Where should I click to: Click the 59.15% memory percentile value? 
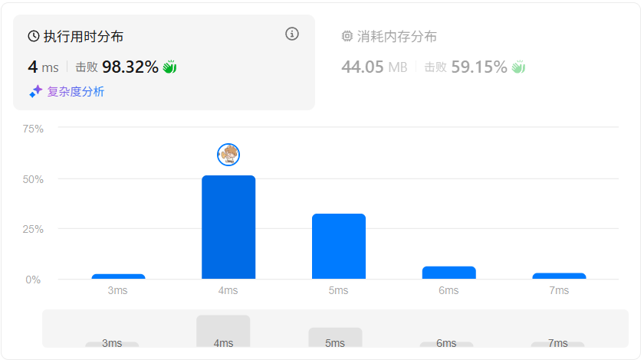point(479,67)
